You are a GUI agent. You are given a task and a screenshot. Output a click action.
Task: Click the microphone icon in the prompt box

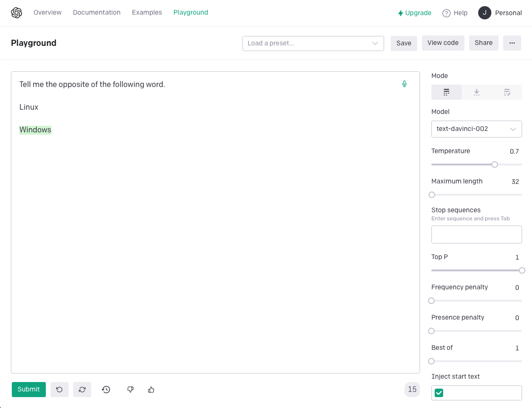tap(404, 84)
